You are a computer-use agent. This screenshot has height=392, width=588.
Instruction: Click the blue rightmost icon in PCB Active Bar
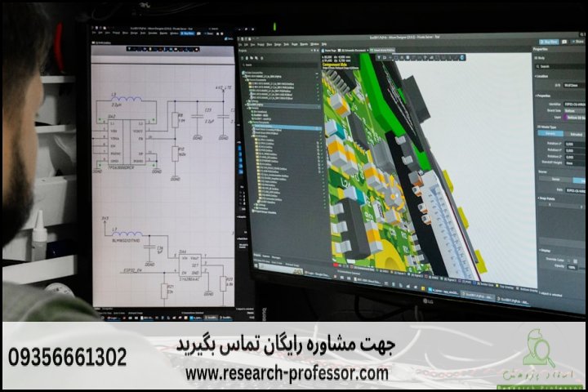(462, 57)
